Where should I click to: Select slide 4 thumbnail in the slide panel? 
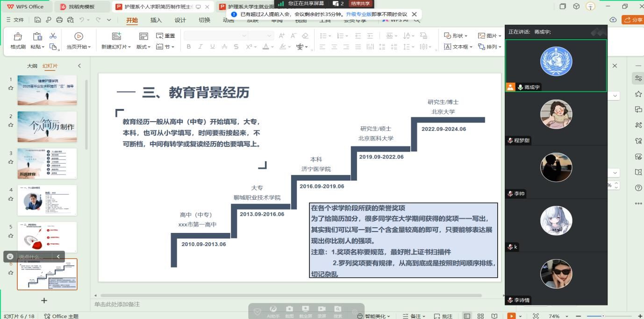pos(47,200)
